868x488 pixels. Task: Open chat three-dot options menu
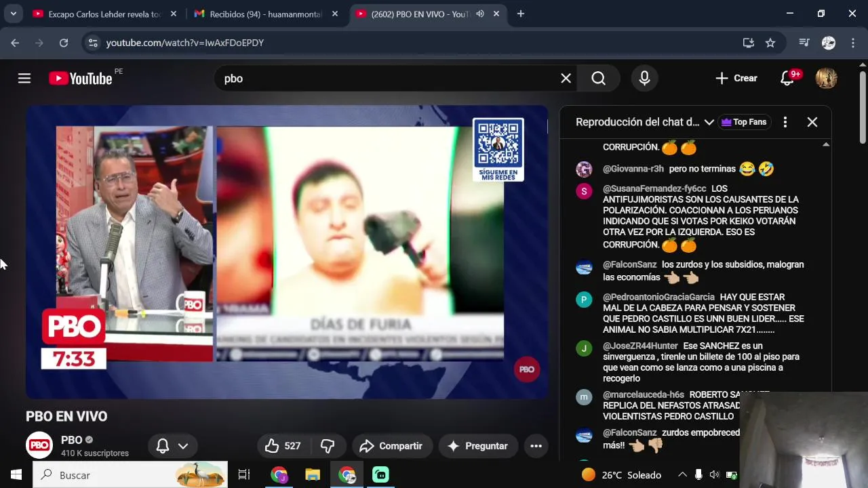click(785, 122)
